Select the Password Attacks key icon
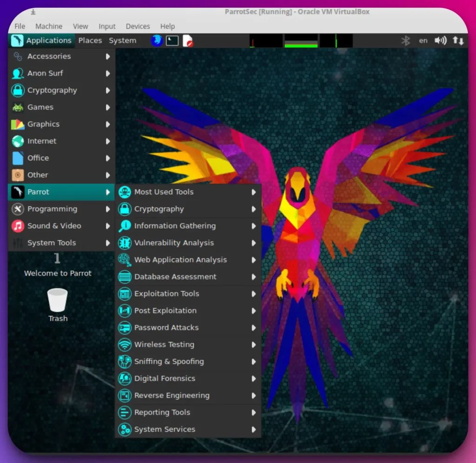 (x=124, y=327)
